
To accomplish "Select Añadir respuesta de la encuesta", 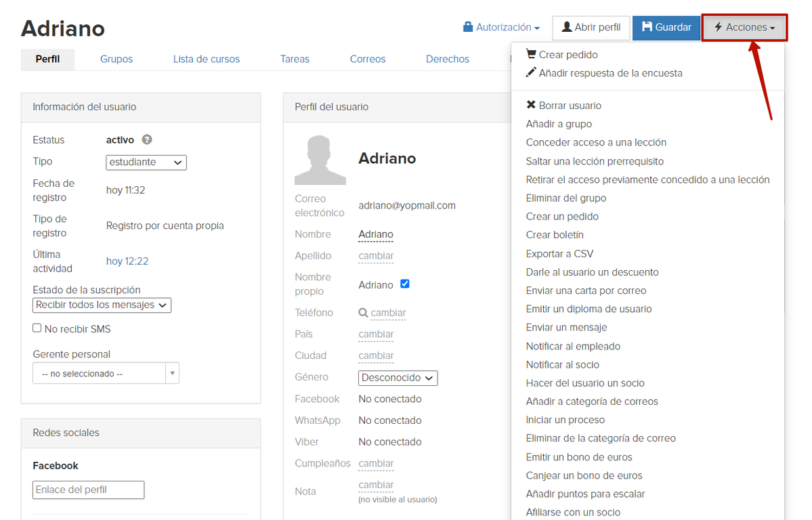I will pos(604,73).
